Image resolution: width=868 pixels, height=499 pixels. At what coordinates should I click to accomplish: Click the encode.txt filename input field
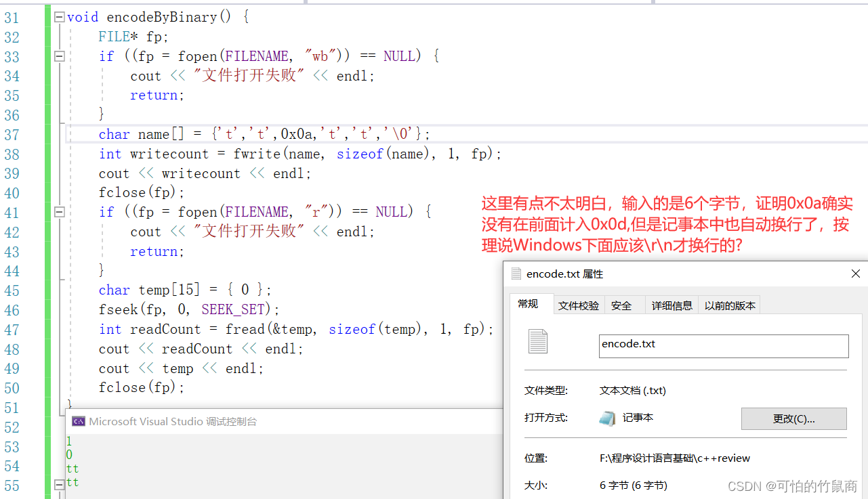click(x=724, y=346)
